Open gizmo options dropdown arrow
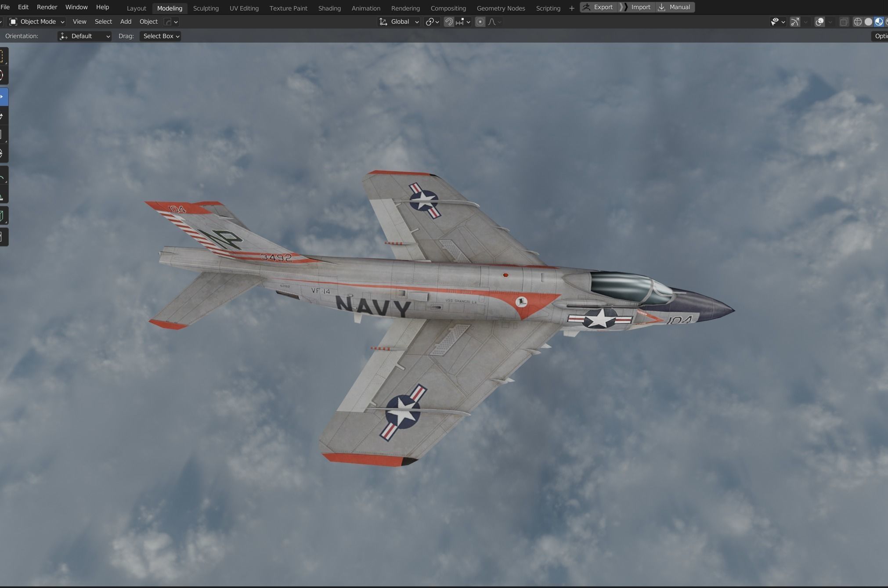 [805, 22]
